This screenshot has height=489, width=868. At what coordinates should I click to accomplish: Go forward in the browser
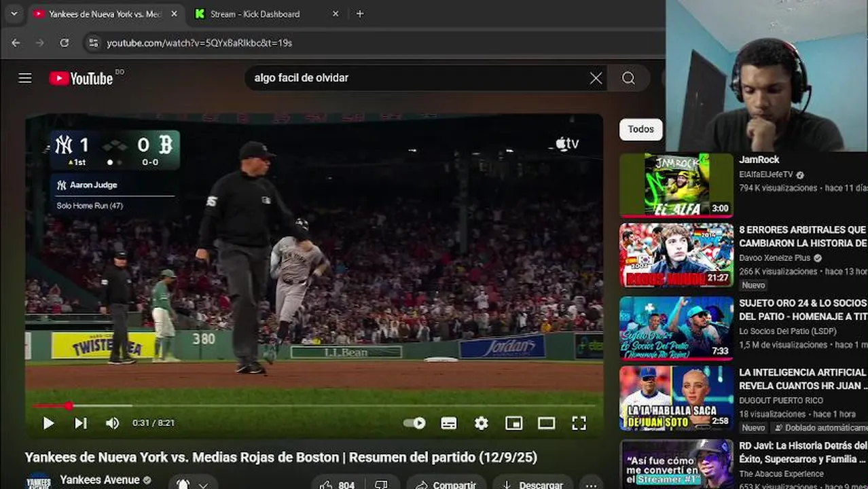(x=39, y=43)
